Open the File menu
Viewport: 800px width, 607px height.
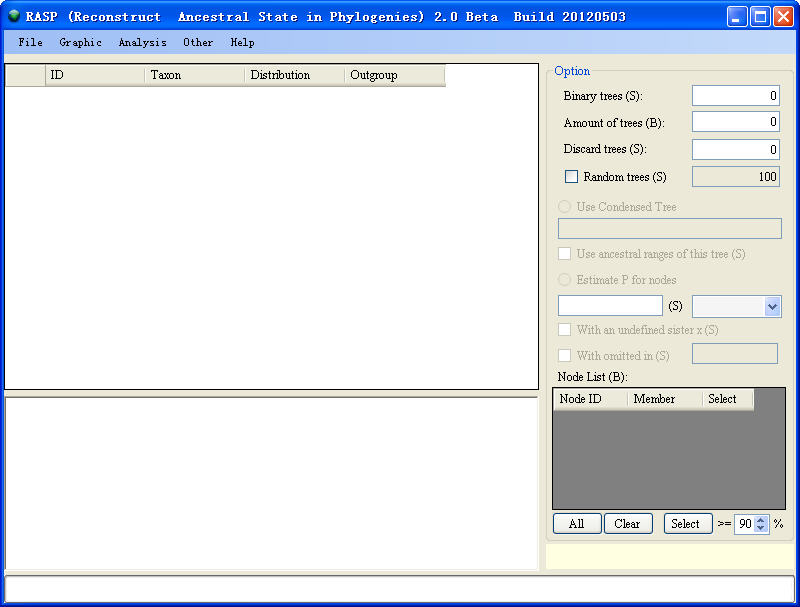coord(30,42)
